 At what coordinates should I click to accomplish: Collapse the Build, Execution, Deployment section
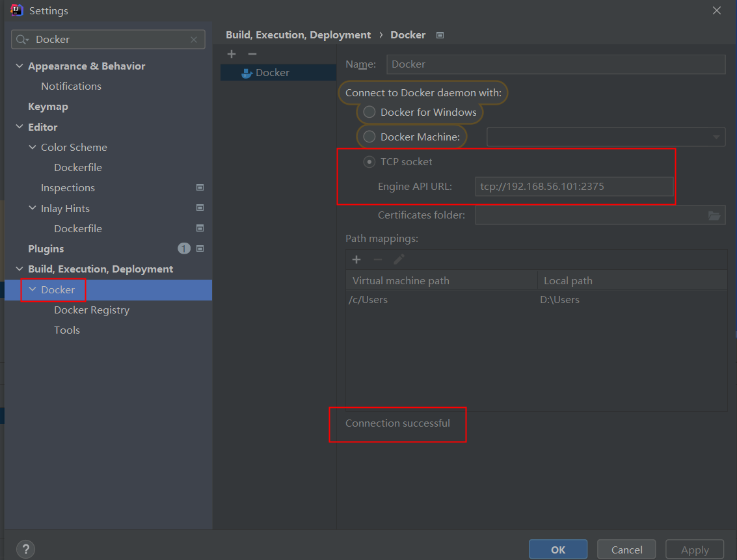click(20, 269)
